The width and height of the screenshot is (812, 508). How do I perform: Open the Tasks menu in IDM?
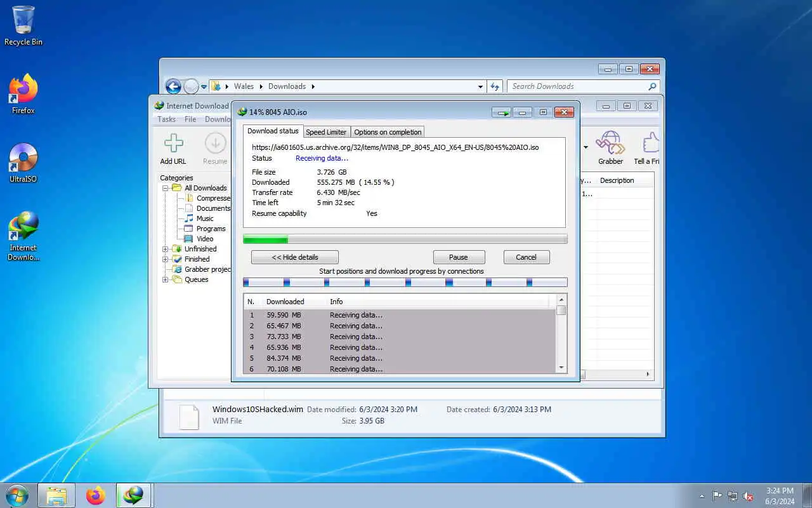point(166,119)
